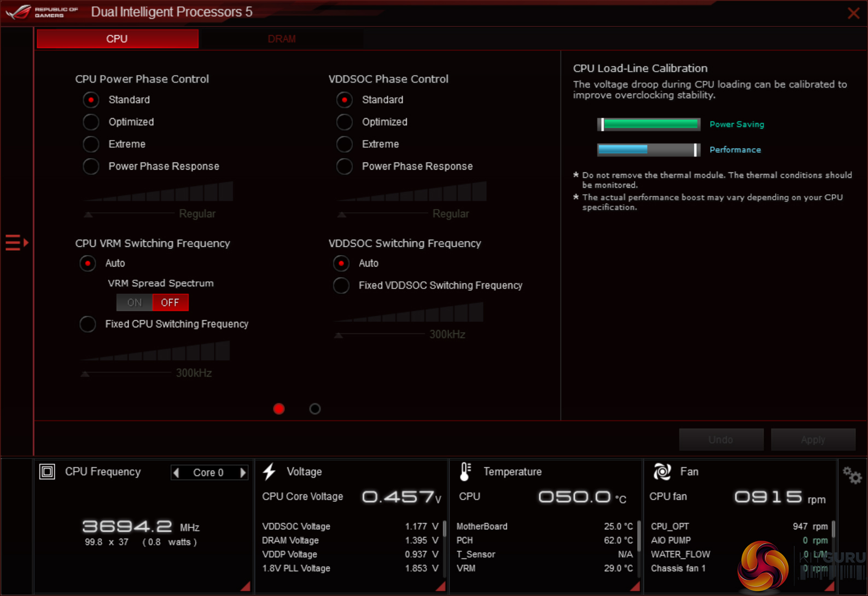This screenshot has height=596, width=868.
Task: Switch to the CPU tab
Action: [118, 39]
